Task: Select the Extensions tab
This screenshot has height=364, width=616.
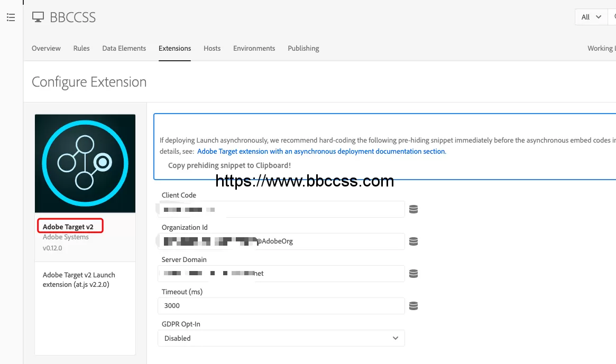Action: [175, 48]
